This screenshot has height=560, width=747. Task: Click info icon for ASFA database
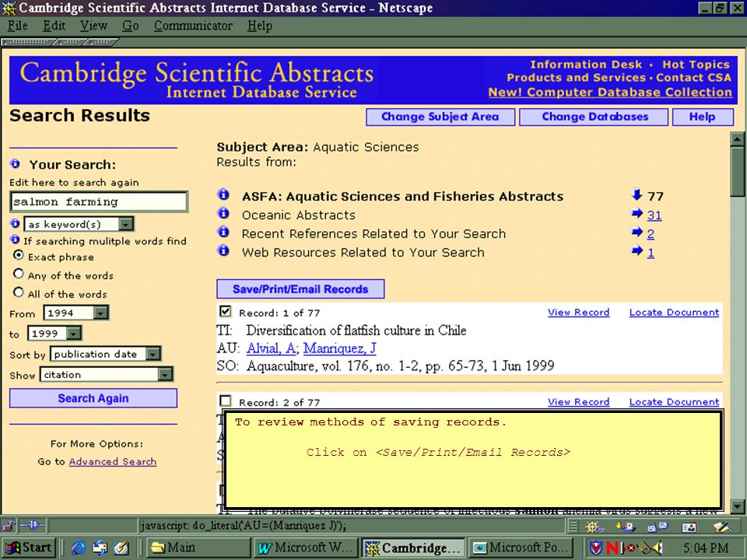223,194
